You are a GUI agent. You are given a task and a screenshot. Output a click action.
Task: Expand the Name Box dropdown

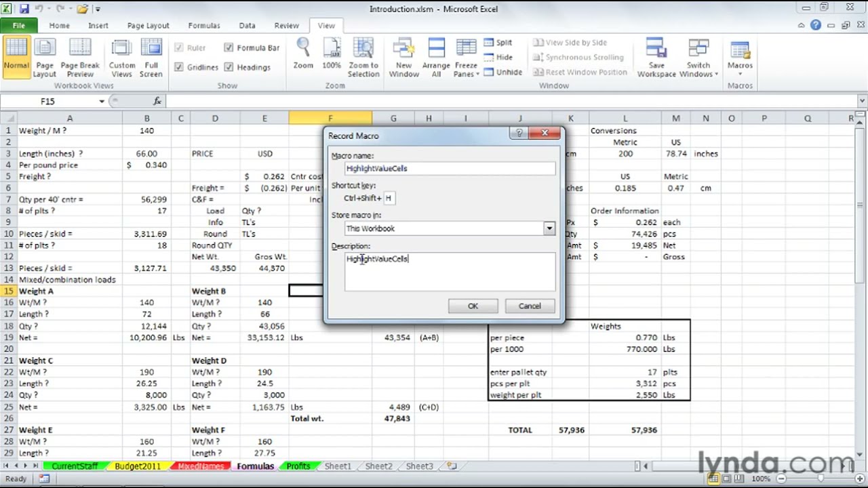pyautogui.click(x=102, y=100)
